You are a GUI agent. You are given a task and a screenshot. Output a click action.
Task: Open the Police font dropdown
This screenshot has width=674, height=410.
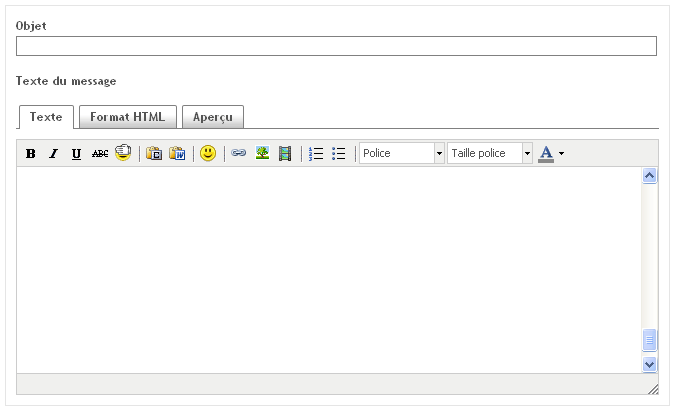pyautogui.click(x=439, y=154)
